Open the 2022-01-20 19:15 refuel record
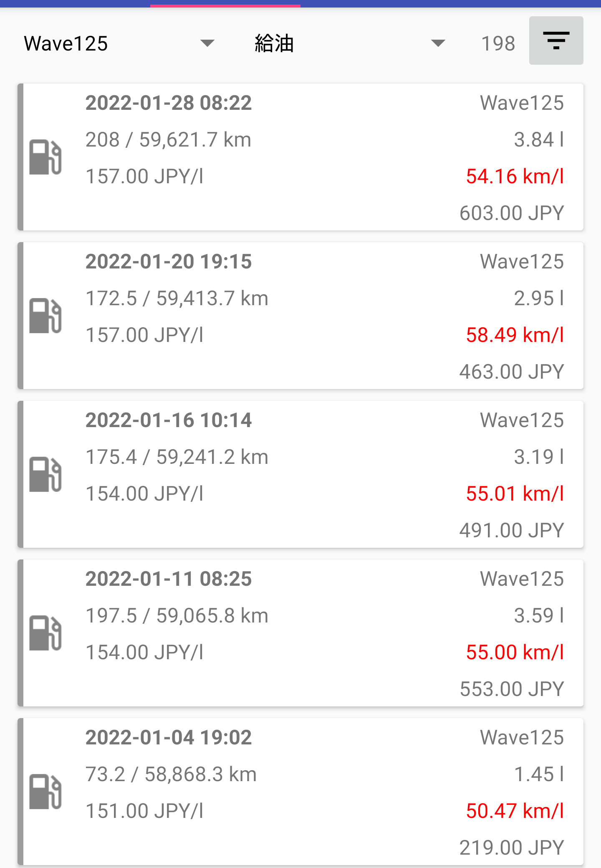 point(300,316)
